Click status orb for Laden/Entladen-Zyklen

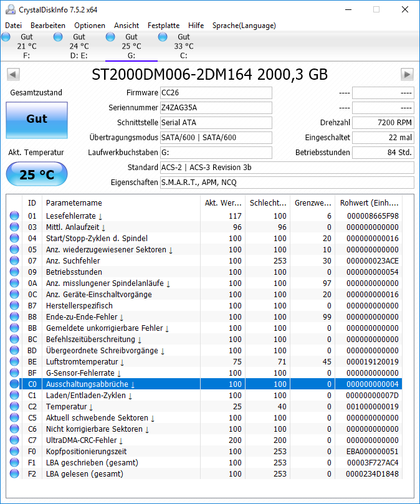coord(14,396)
